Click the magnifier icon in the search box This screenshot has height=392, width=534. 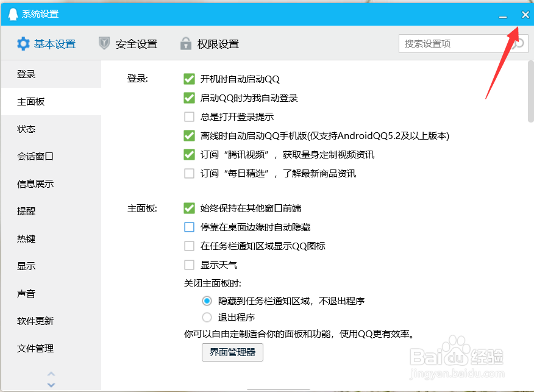pos(518,44)
